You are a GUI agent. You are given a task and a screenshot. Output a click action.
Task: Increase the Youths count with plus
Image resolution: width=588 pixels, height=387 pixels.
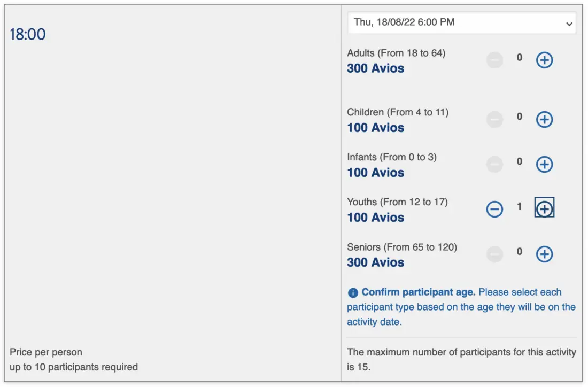click(x=544, y=209)
